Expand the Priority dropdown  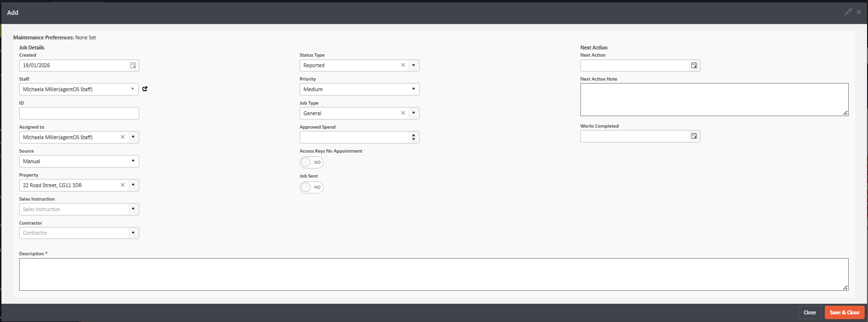pos(413,89)
